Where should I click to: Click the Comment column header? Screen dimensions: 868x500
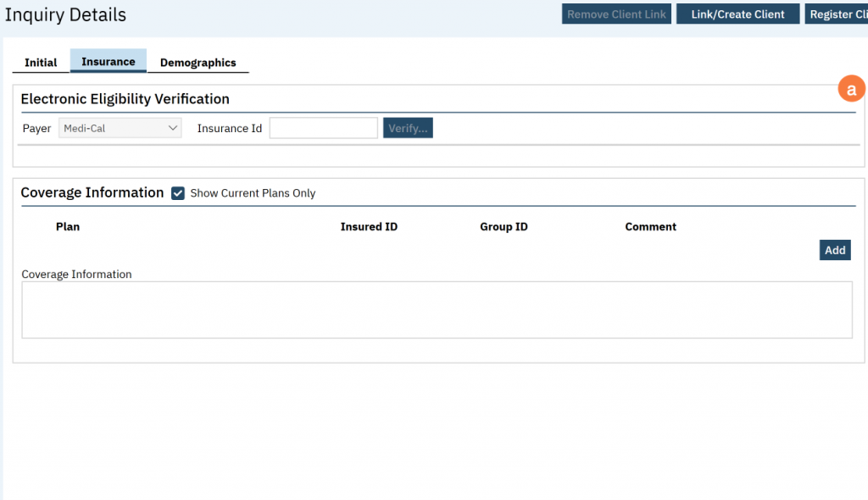pos(650,227)
